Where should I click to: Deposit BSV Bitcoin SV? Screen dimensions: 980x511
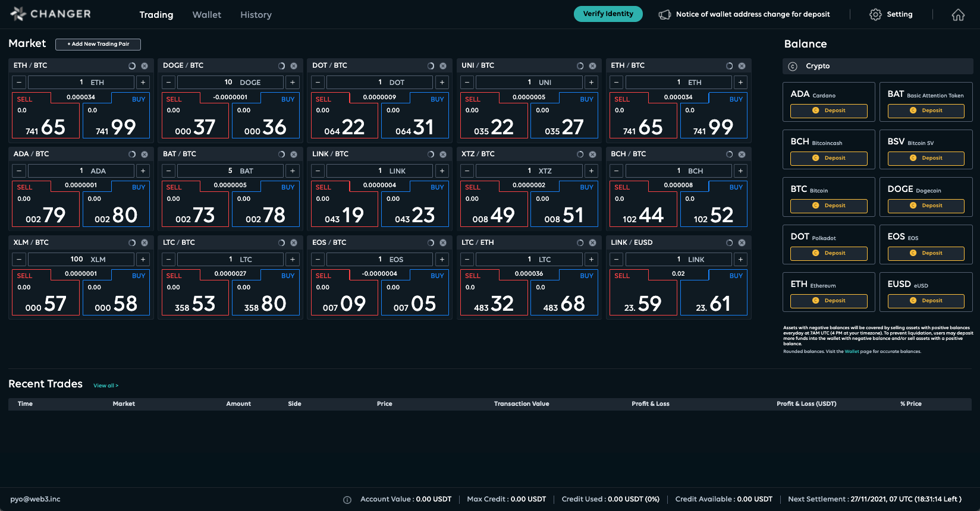click(x=926, y=158)
